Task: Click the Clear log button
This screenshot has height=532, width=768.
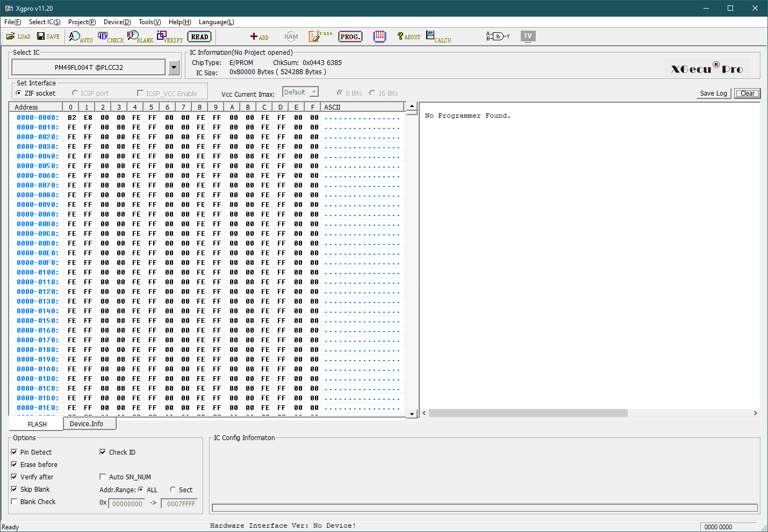Action: tap(747, 93)
